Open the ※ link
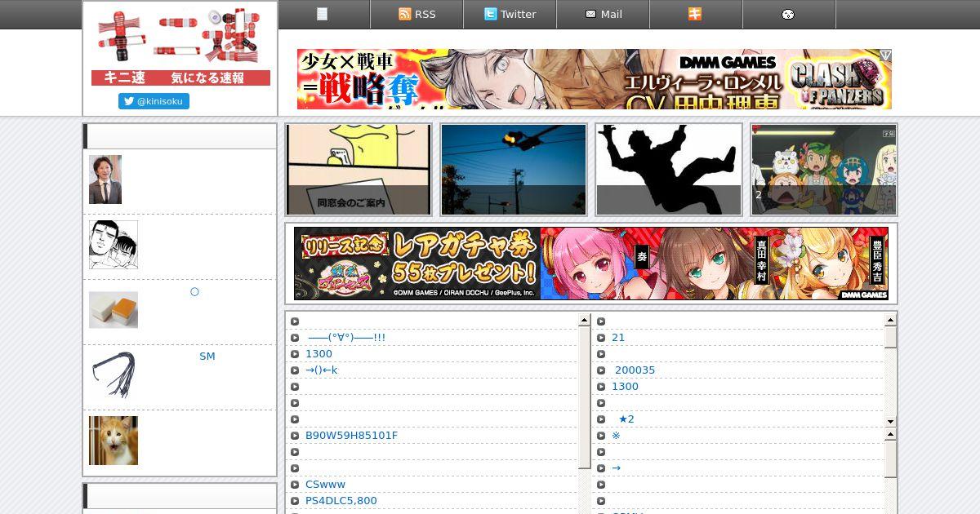 [616, 435]
